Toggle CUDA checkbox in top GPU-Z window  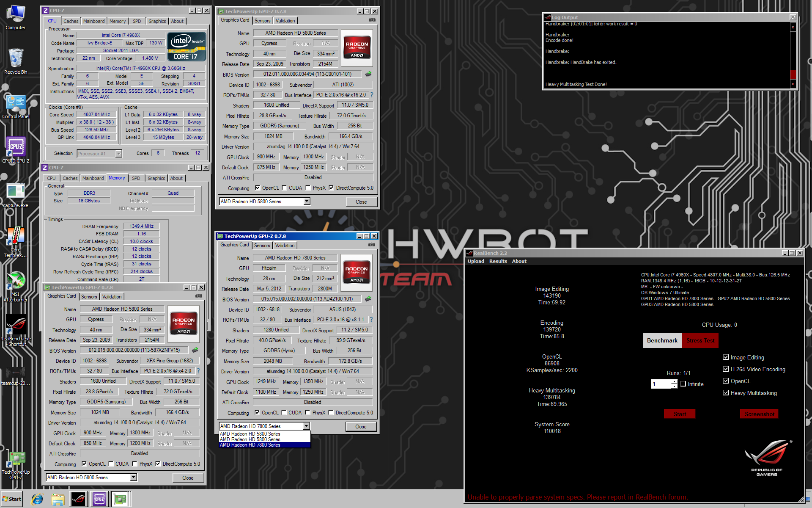pyautogui.click(x=284, y=188)
